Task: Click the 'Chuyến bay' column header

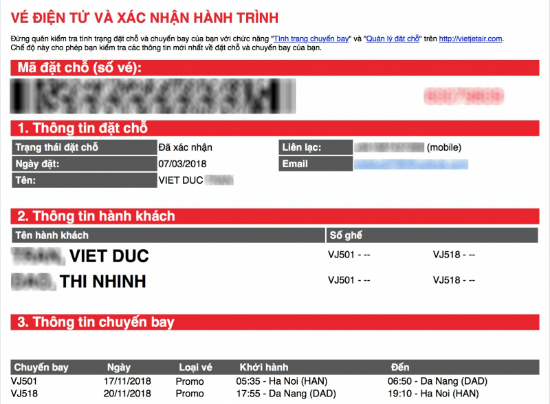Action: (41, 368)
